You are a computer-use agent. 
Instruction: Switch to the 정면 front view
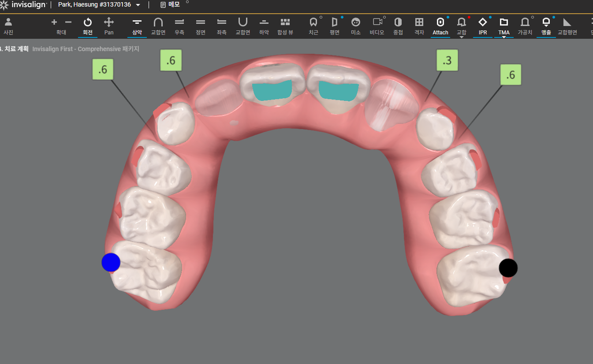pos(201,26)
